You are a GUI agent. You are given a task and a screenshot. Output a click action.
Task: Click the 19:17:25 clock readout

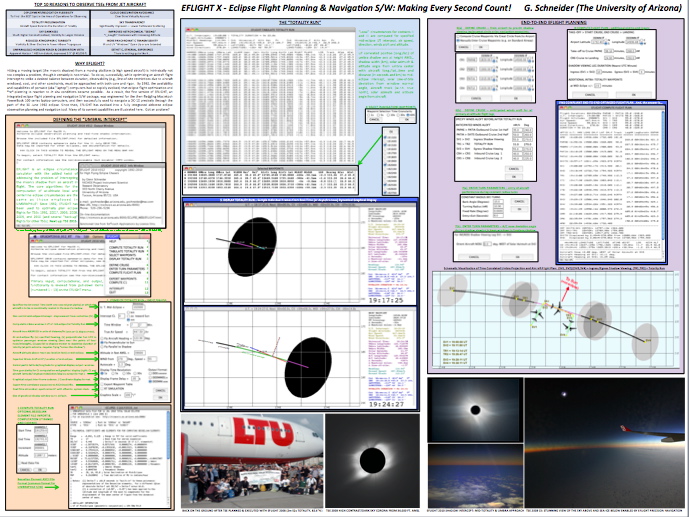tap(386, 300)
